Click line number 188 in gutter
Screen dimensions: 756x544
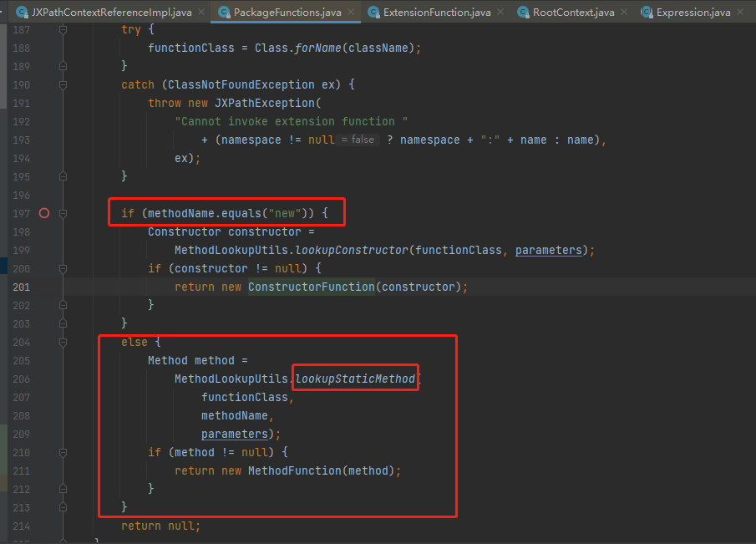click(21, 48)
